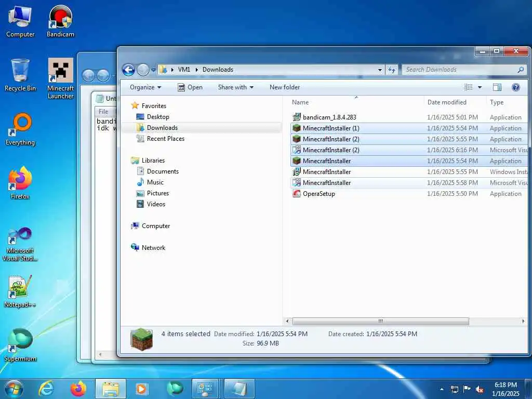The image size is (532, 399).
Task: Open the Pictures library
Action: coord(153,193)
